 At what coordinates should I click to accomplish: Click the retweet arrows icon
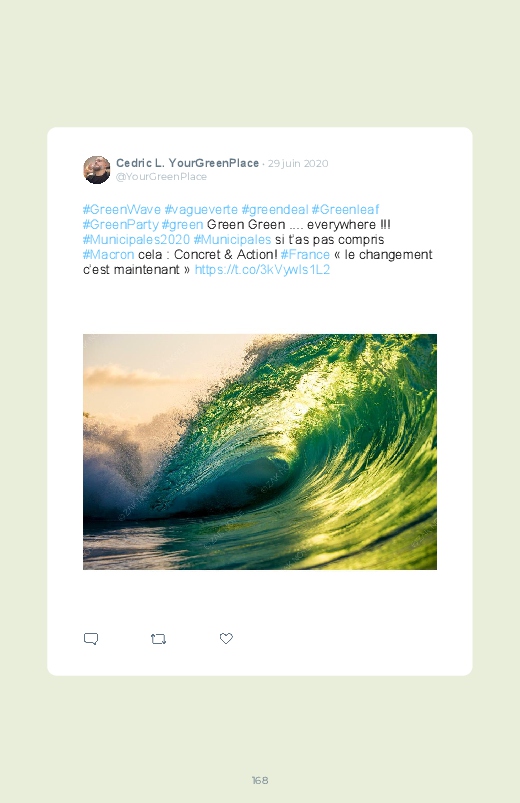[158, 639]
